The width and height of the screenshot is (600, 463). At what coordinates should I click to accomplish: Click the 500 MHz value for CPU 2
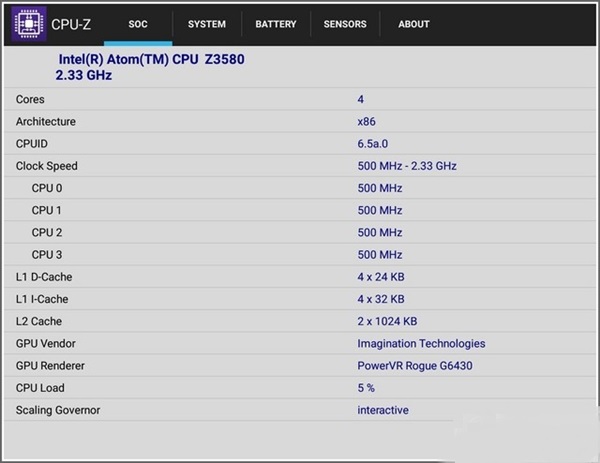coord(380,233)
